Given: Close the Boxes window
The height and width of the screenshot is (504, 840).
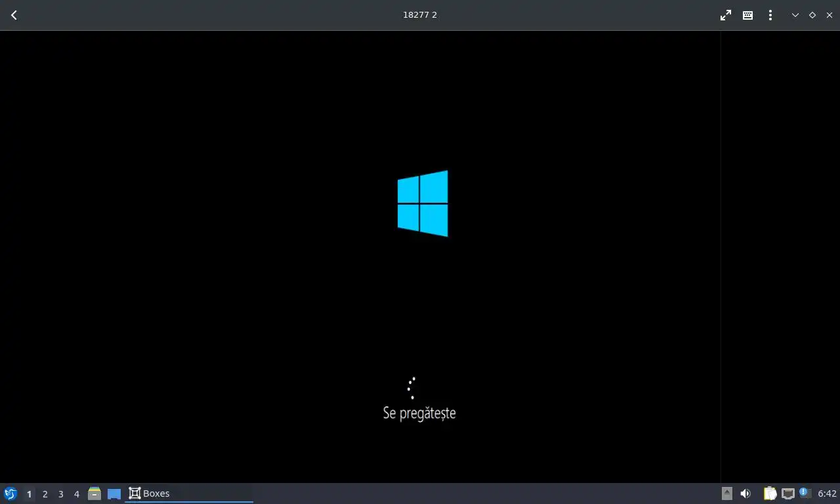Looking at the screenshot, I should point(829,15).
